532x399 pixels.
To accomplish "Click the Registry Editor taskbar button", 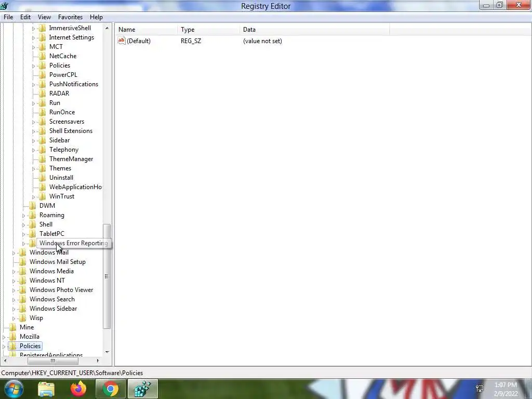I will point(142,389).
